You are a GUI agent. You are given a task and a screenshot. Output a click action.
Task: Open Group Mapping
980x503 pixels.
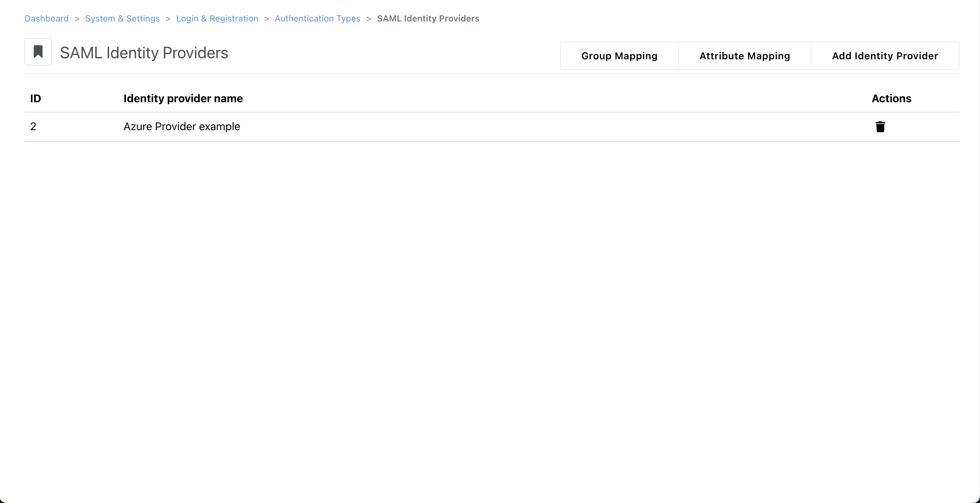click(x=619, y=56)
